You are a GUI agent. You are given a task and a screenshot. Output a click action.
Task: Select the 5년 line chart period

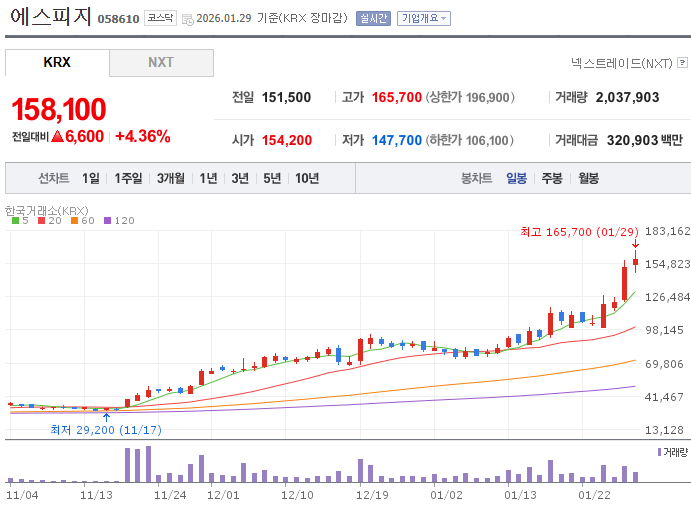272,178
